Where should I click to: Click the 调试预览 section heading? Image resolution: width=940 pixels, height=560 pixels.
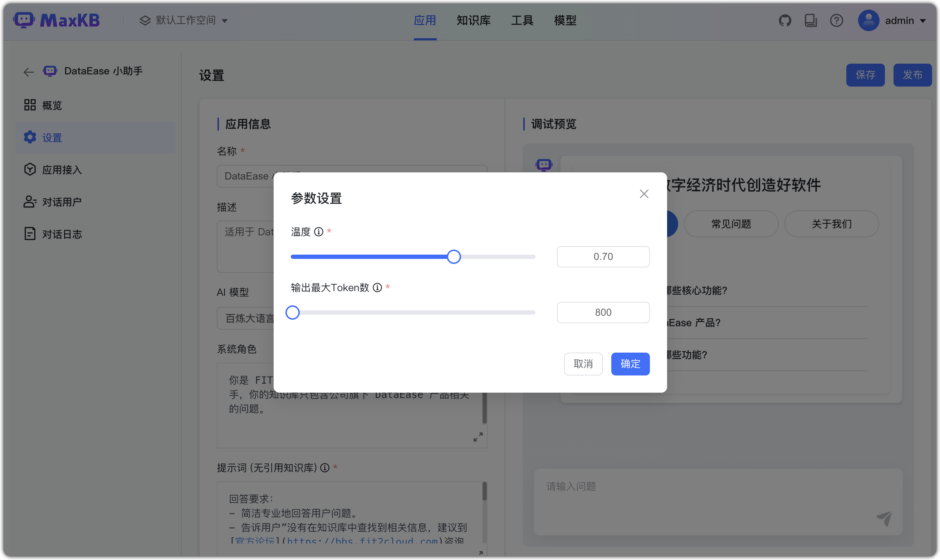554,124
